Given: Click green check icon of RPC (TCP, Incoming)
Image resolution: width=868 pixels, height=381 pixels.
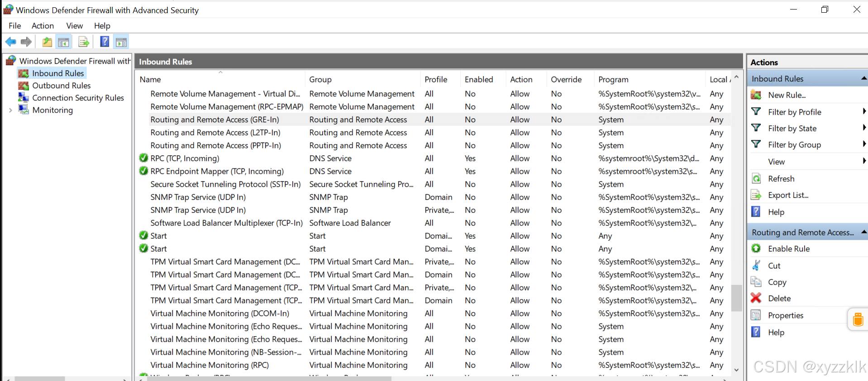Looking at the screenshot, I should (143, 158).
